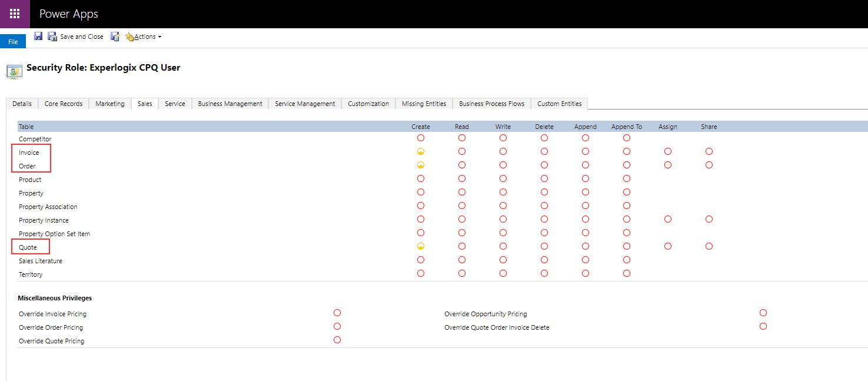868x381 pixels.
Task: Open the Actions dropdown menu
Action: pyautogui.click(x=143, y=37)
